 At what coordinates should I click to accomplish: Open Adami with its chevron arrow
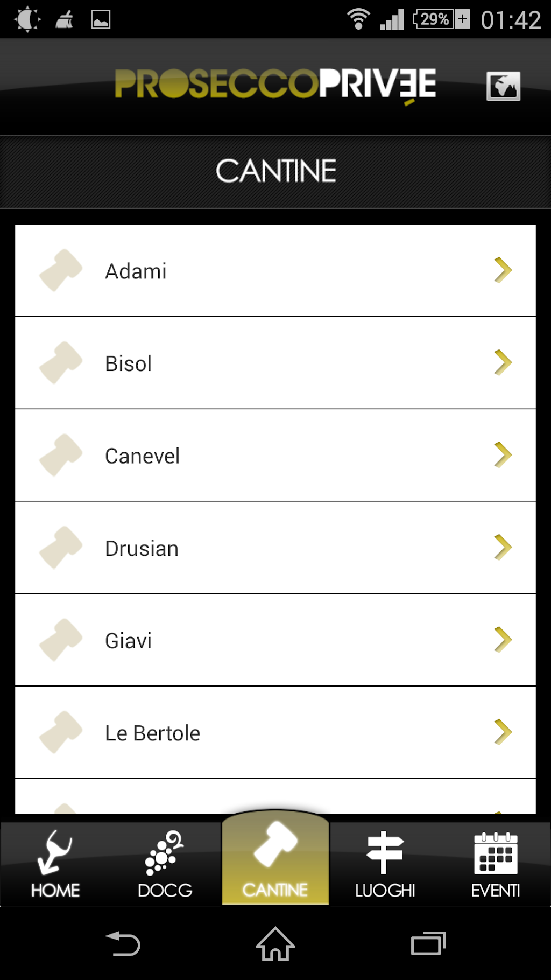503,270
